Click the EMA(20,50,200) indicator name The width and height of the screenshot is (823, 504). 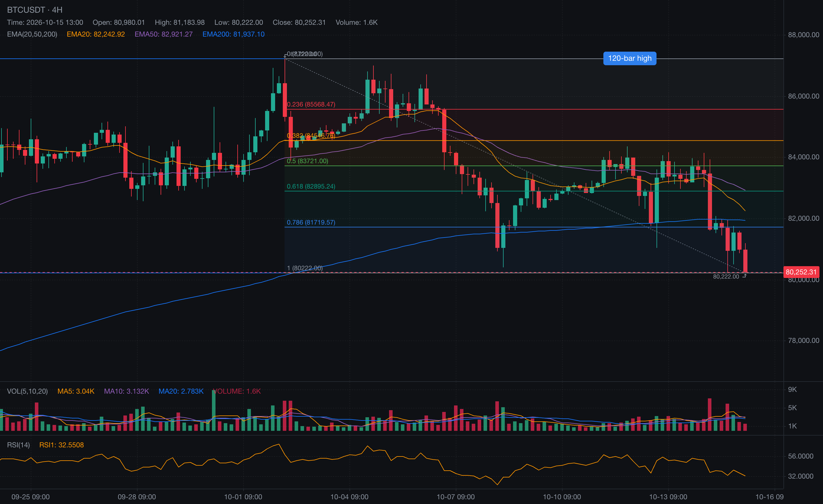(x=32, y=35)
